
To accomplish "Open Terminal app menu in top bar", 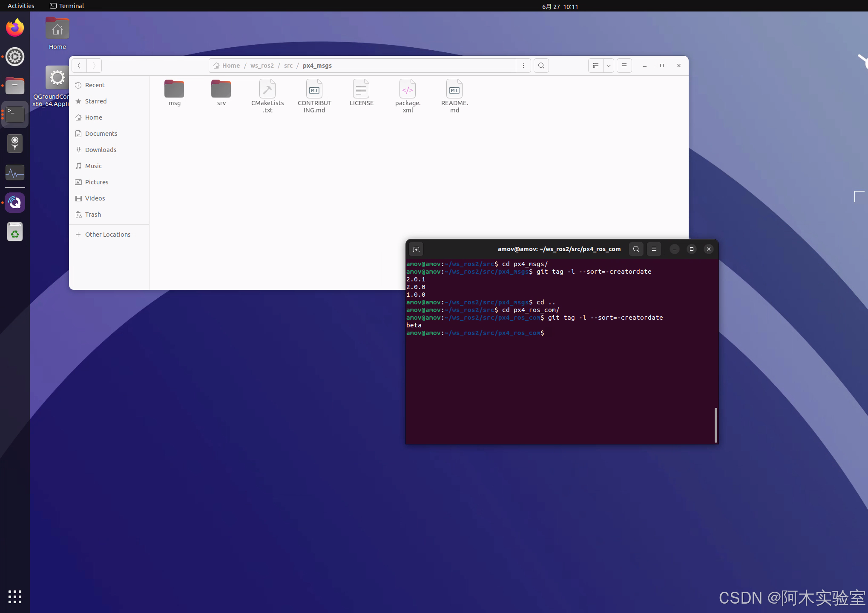I will 67,6.
